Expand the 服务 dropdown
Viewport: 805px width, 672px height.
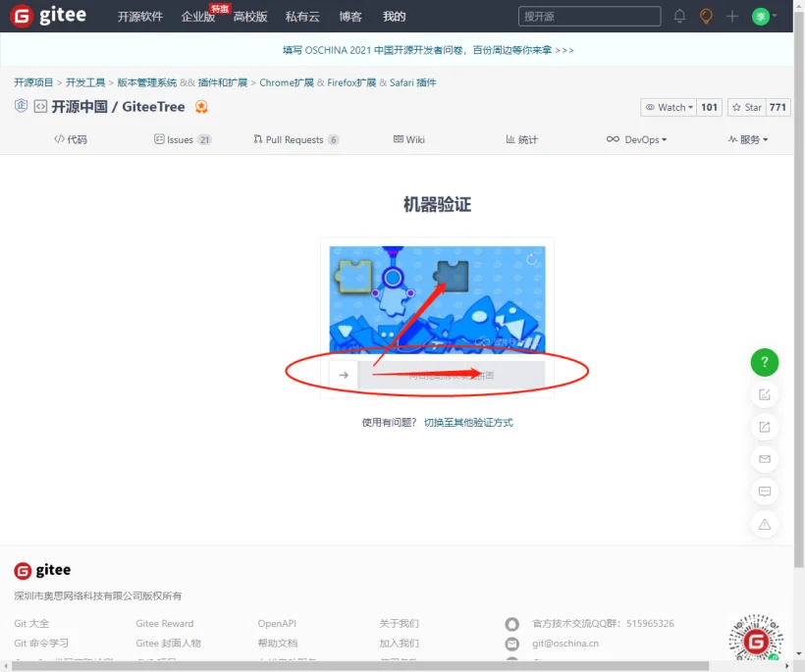pyautogui.click(x=748, y=139)
